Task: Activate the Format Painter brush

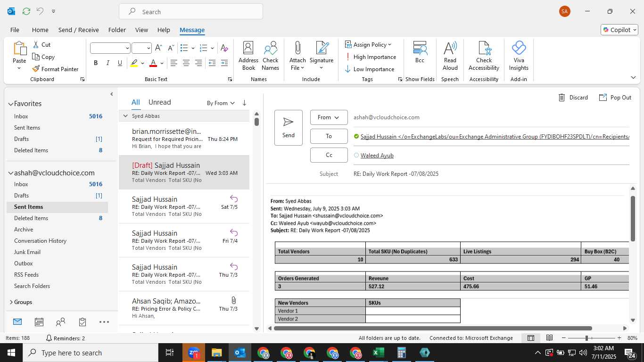Action: tap(36, 69)
